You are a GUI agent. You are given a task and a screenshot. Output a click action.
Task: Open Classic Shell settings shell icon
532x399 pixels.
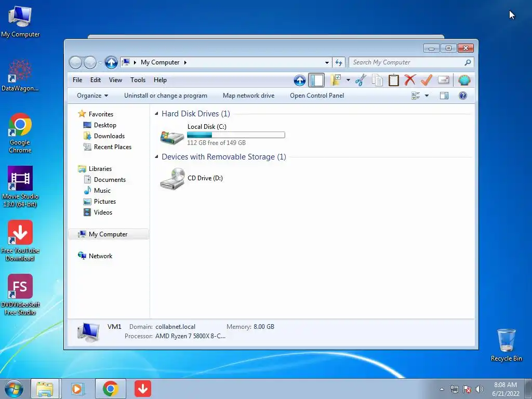click(464, 81)
